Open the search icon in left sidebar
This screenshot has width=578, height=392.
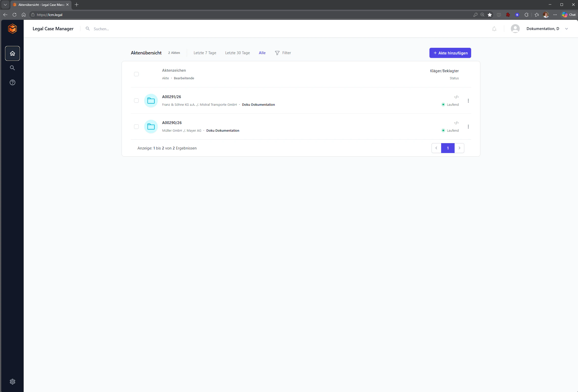[12, 68]
